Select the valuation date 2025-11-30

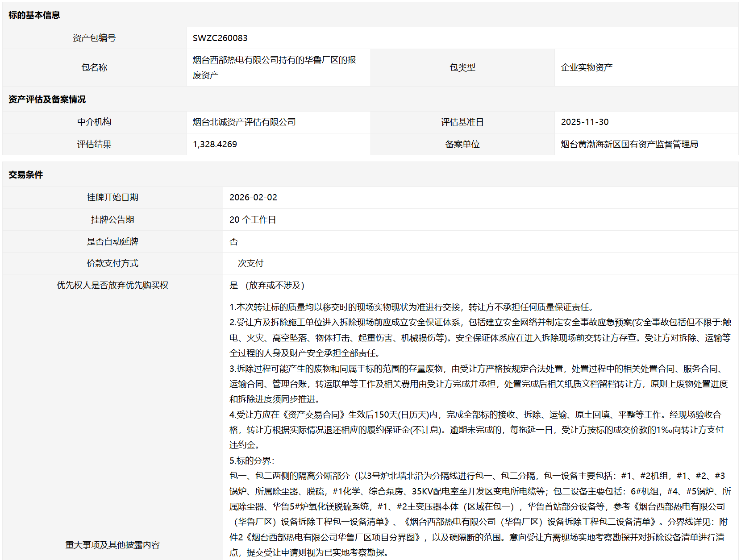(x=585, y=122)
